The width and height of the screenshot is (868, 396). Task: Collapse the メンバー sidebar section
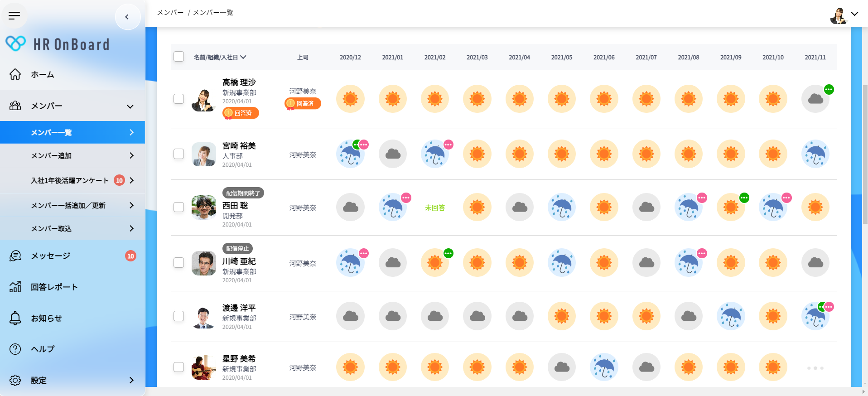(130, 106)
